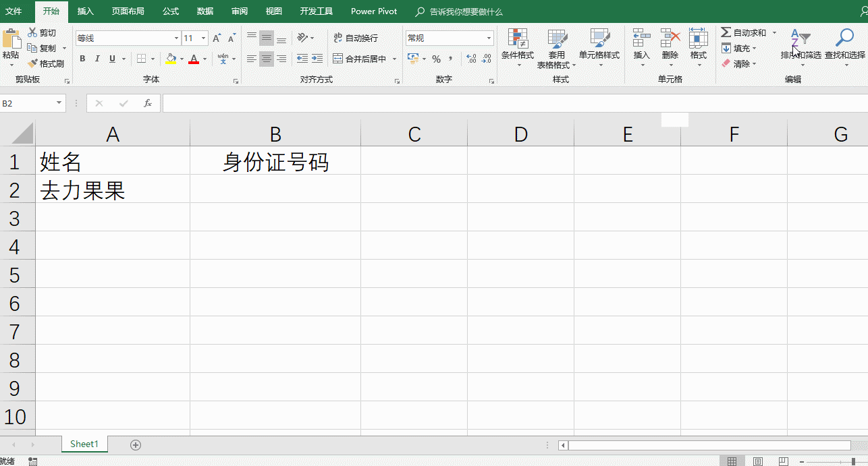
Task: Select the Format Painter brush
Action: click(32, 63)
